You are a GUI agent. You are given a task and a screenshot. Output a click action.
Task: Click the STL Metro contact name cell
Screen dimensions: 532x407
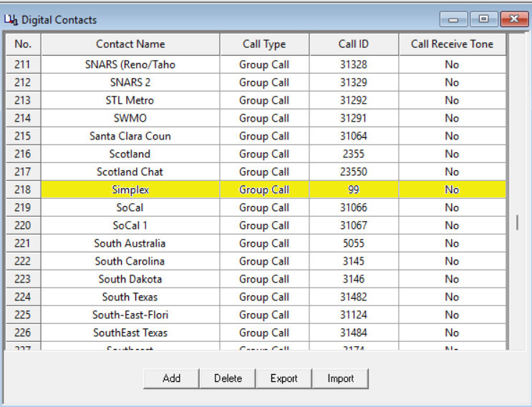click(x=130, y=100)
